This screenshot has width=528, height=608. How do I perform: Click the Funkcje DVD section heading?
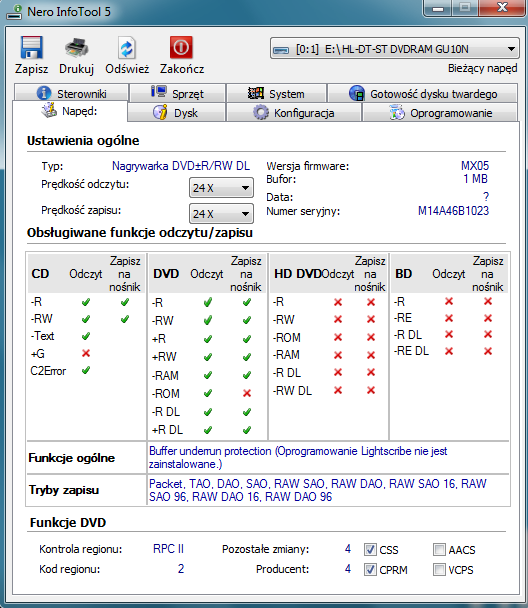pos(68,522)
